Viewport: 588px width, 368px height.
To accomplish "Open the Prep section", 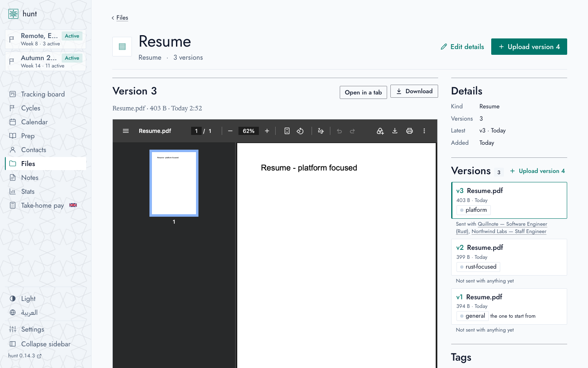I will coord(46,136).
